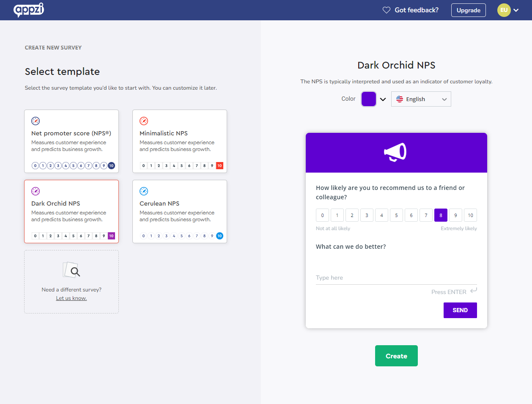Click the Type here text field

[x=396, y=278]
